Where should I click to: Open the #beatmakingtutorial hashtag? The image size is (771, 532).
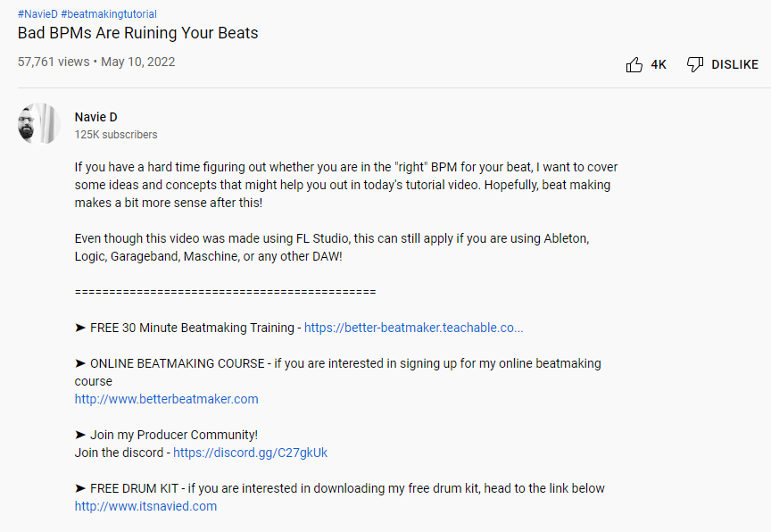point(109,14)
